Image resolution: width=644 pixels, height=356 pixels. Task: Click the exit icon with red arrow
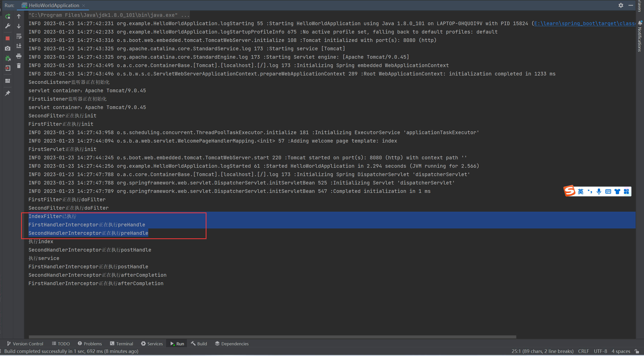(x=8, y=68)
